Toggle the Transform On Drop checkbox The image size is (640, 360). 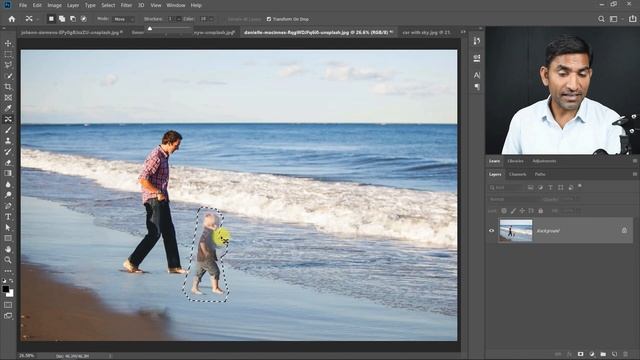pyautogui.click(x=269, y=19)
